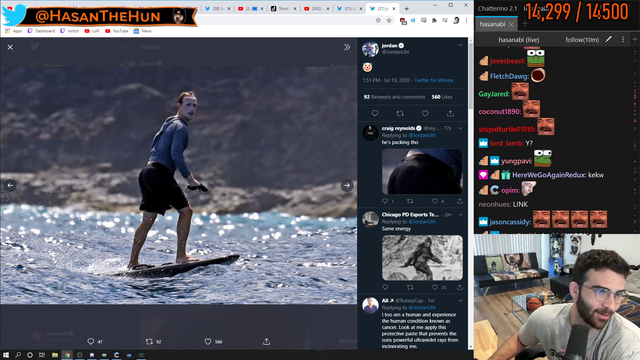This screenshot has width=640, height=360.
Task: Retweet the Chicago PD Esports reply
Action: 410,287
